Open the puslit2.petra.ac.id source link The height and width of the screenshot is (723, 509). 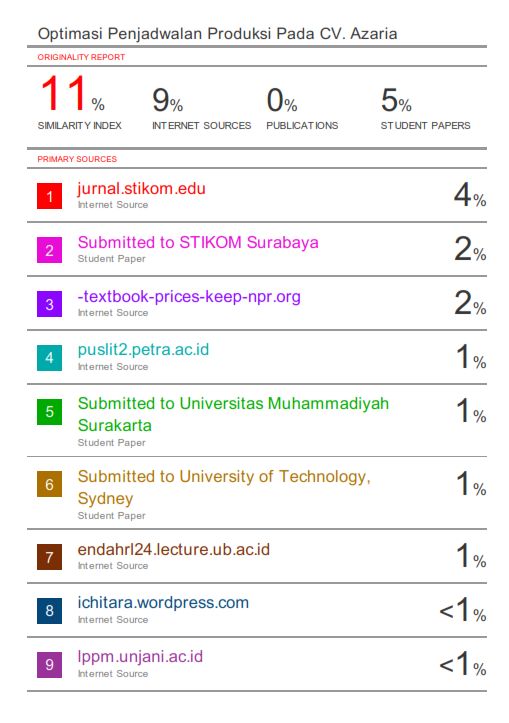click(x=143, y=350)
